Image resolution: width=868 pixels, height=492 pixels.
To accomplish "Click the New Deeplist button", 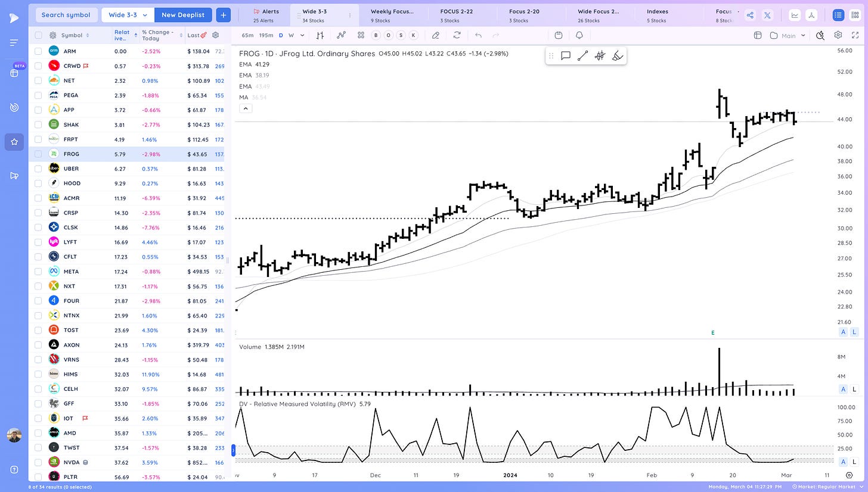I will 182,15.
